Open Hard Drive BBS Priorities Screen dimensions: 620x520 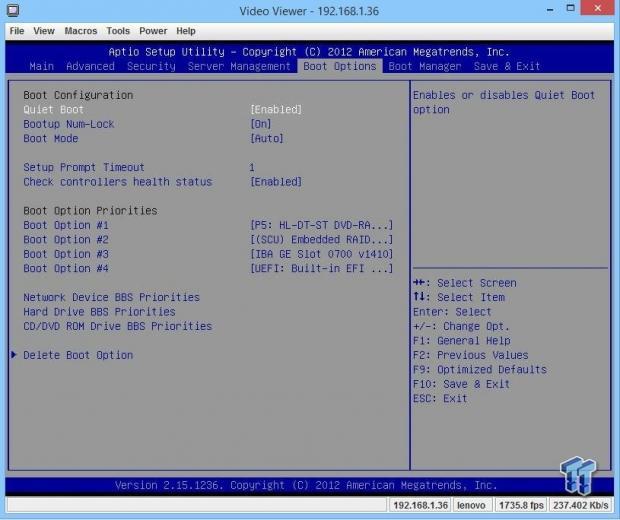99,312
